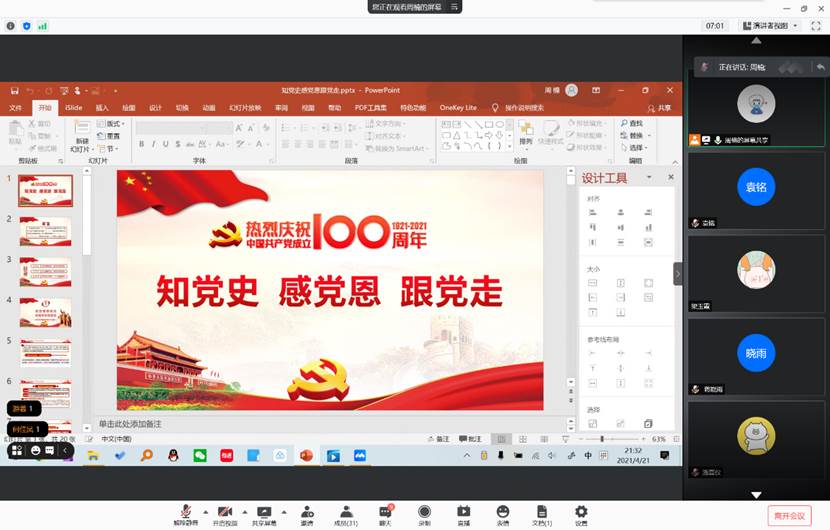Toggle italic formatting in ribbon

click(x=154, y=144)
